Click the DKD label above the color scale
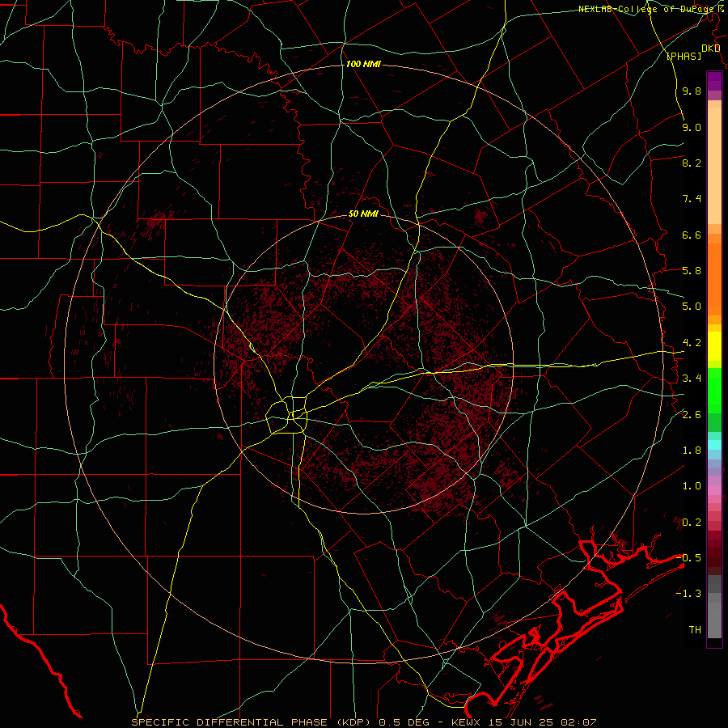The width and height of the screenshot is (728, 728). pos(710,49)
